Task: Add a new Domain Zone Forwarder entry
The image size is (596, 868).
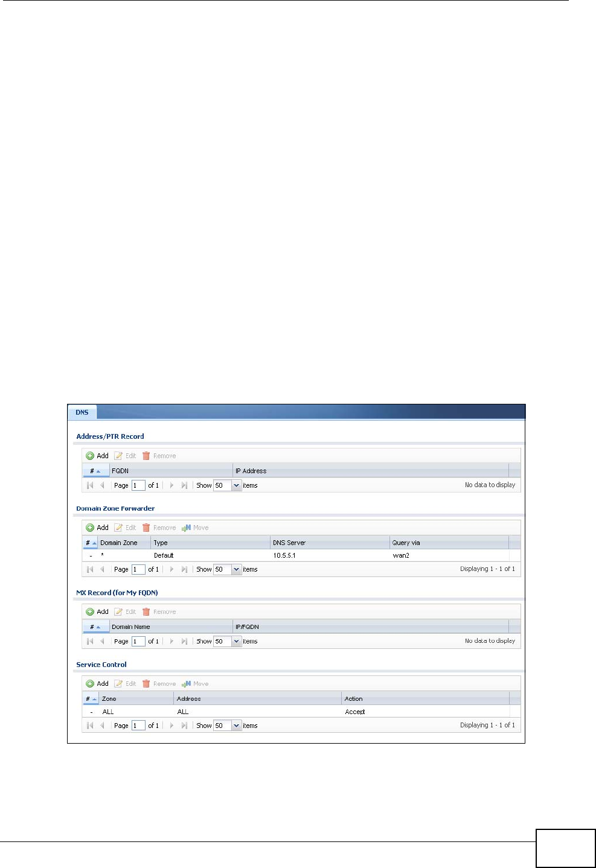Action: coord(97,528)
